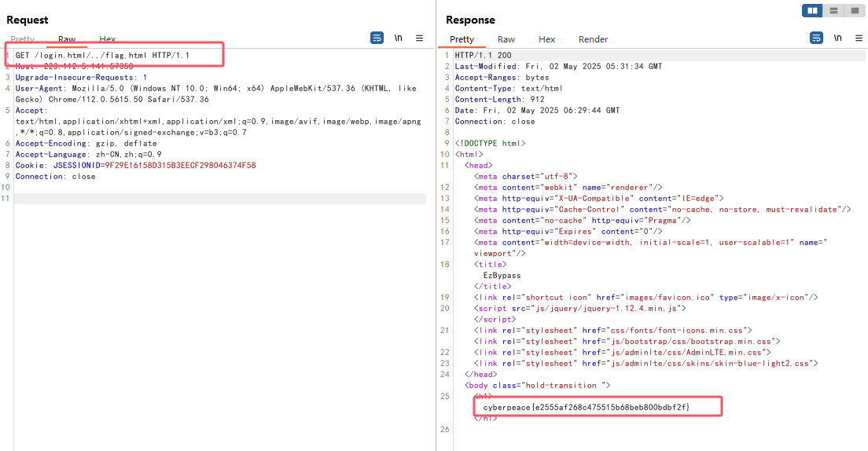
Task: Click the Last-Modified response header
Action: coord(558,67)
